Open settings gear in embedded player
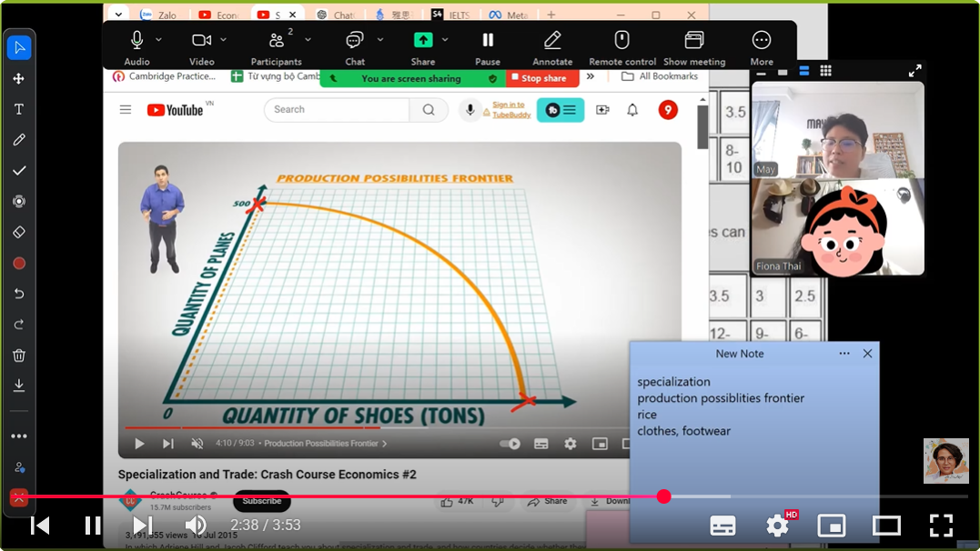The height and width of the screenshot is (551, 980). [x=570, y=444]
